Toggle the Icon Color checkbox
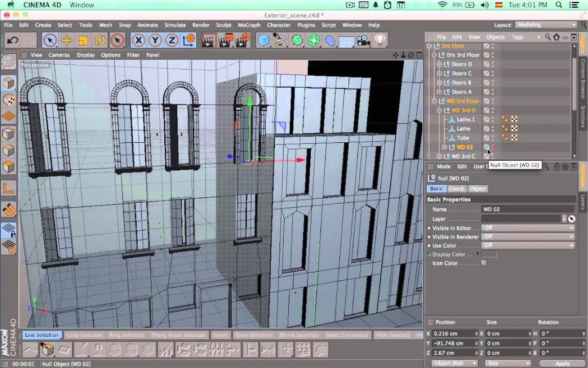The image size is (588, 368). pos(484,263)
